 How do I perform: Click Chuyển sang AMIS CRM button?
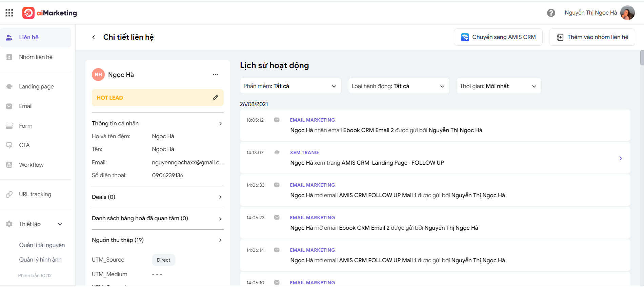[x=498, y=37]
